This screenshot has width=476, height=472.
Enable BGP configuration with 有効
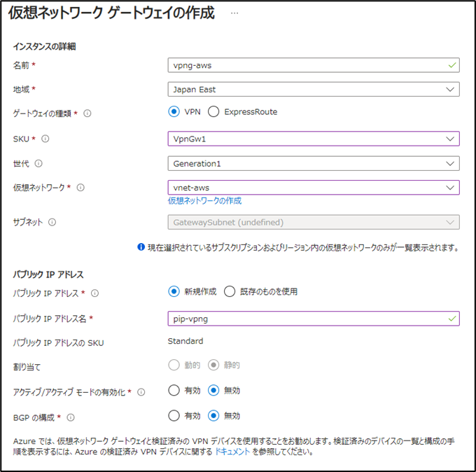(x=174, y=415)
